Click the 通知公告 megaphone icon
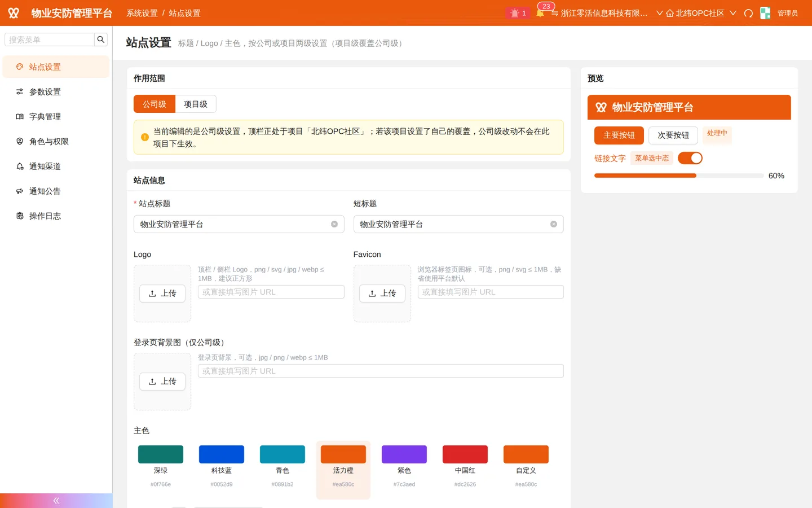 pyautogui.click(x=20, y=191)
